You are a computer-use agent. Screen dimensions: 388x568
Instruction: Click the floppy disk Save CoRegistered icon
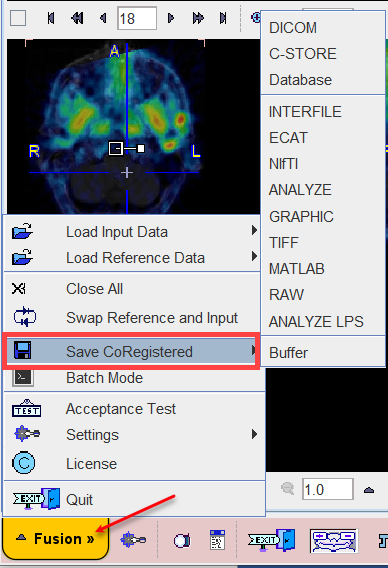pos(22,351)
